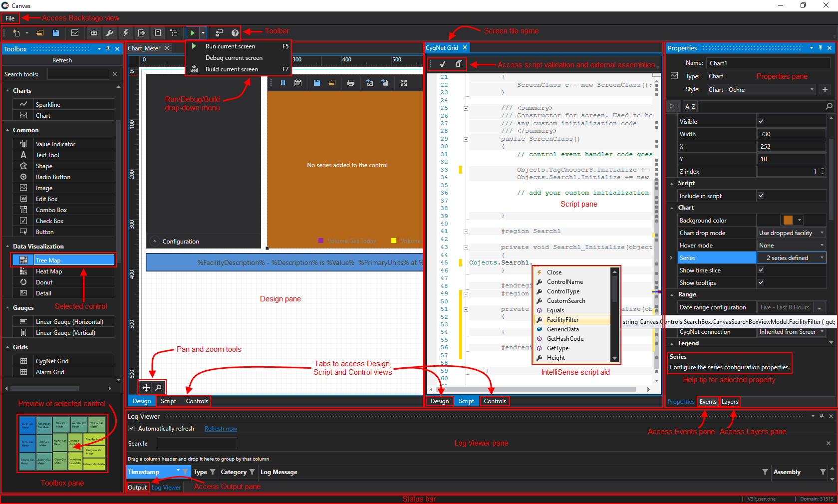Open external assemblies icon in the script toolbar
This screenshot has width=838, height=504.
[459, 64]
